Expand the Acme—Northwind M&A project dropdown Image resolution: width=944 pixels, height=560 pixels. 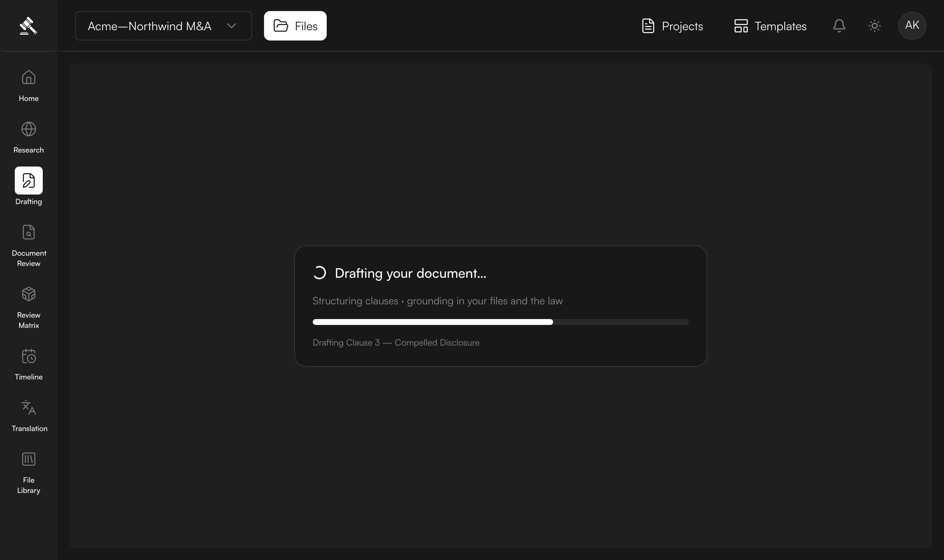163,26
